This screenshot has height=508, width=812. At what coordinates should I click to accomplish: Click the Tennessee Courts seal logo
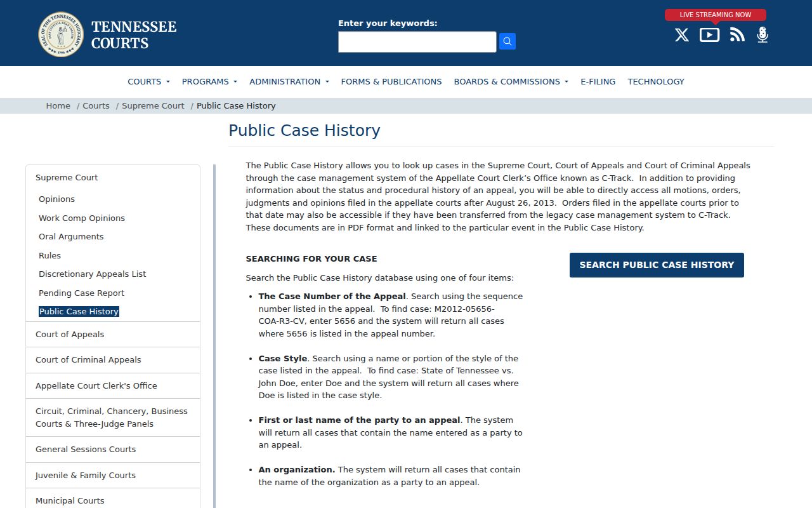pyautogui.click(x=61, y=34)
